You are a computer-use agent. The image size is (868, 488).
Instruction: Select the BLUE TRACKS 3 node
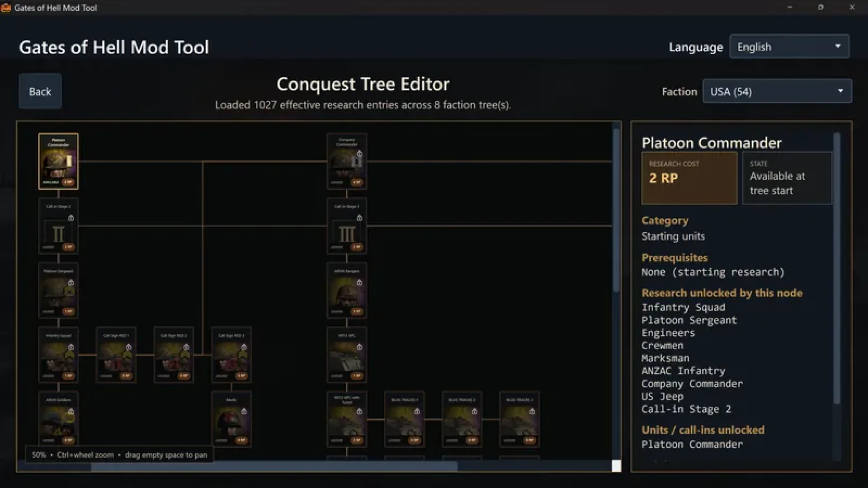(519, 419)
